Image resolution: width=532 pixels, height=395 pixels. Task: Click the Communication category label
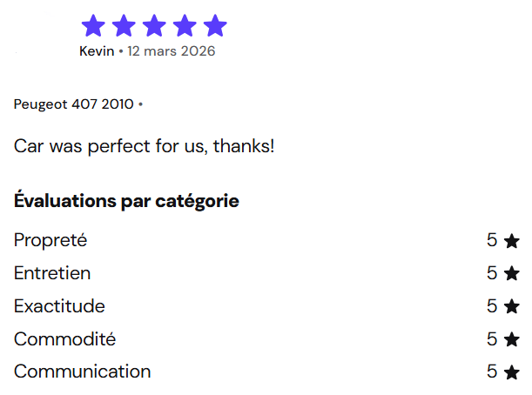(82, 372)
